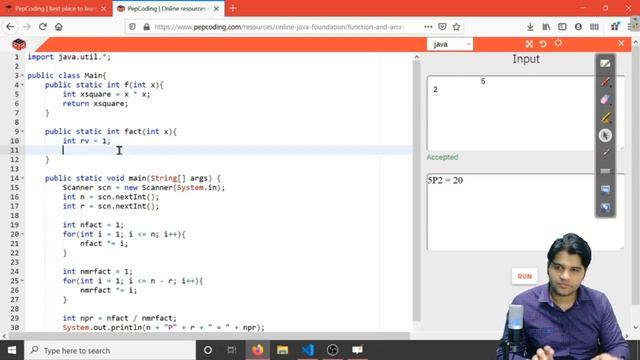Click the browser Forward arrow
This screenshot has width=640, height=360.
click(27, 27)
